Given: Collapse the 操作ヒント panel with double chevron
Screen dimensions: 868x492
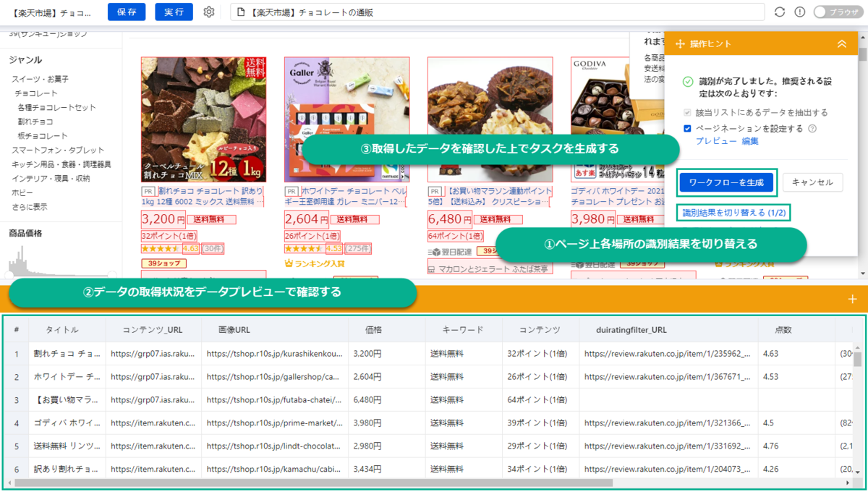Looking at the screenshot, I should point(841,44).
